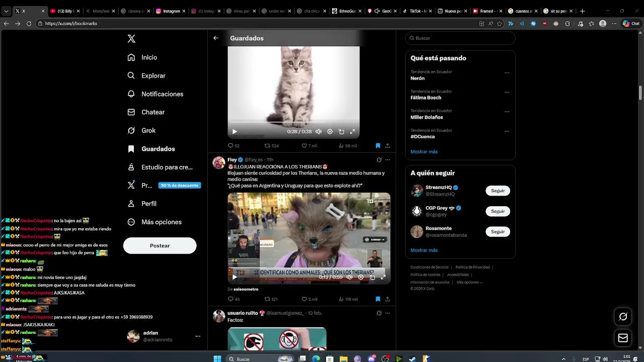Open floating Grok button
The image size is (644, 362).
tap(623, 316)
